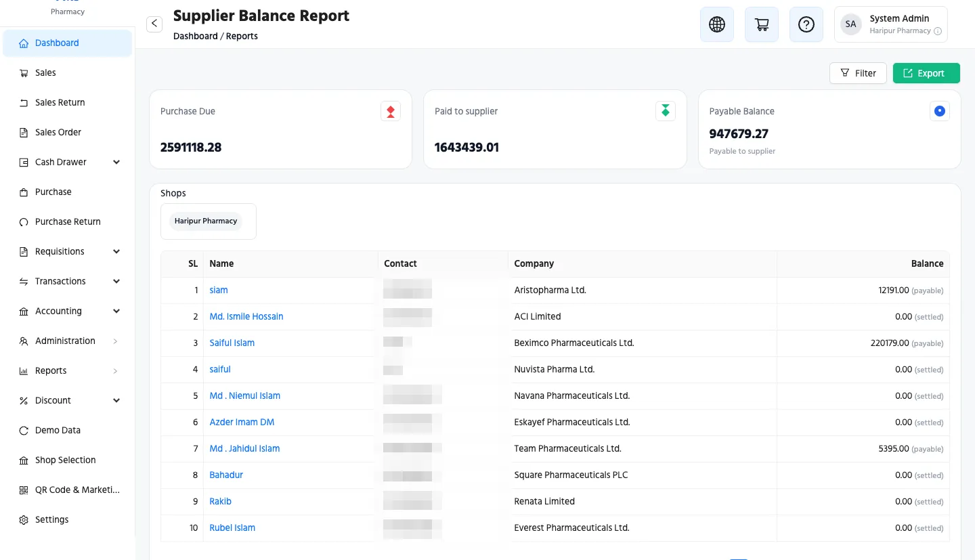Click the Cash Drawer icon in sidebar

point(24,163)
